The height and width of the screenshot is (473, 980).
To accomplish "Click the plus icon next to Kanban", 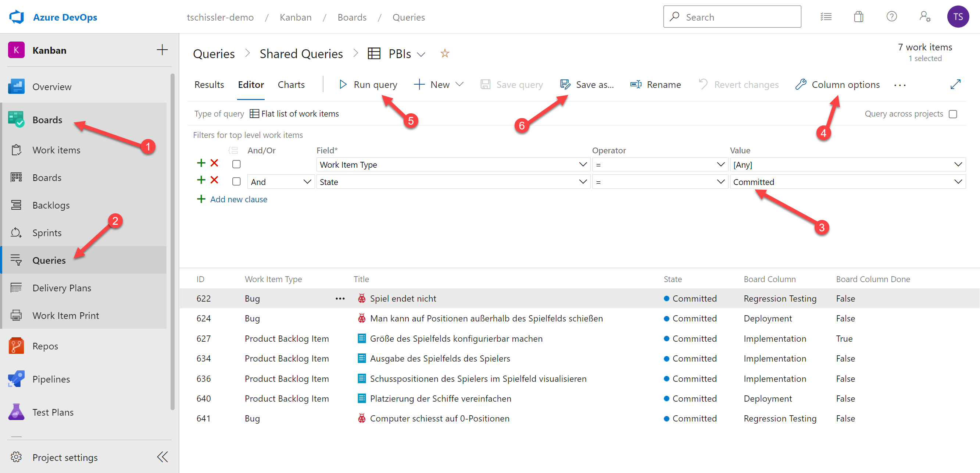I will click(x=162, y=50).
